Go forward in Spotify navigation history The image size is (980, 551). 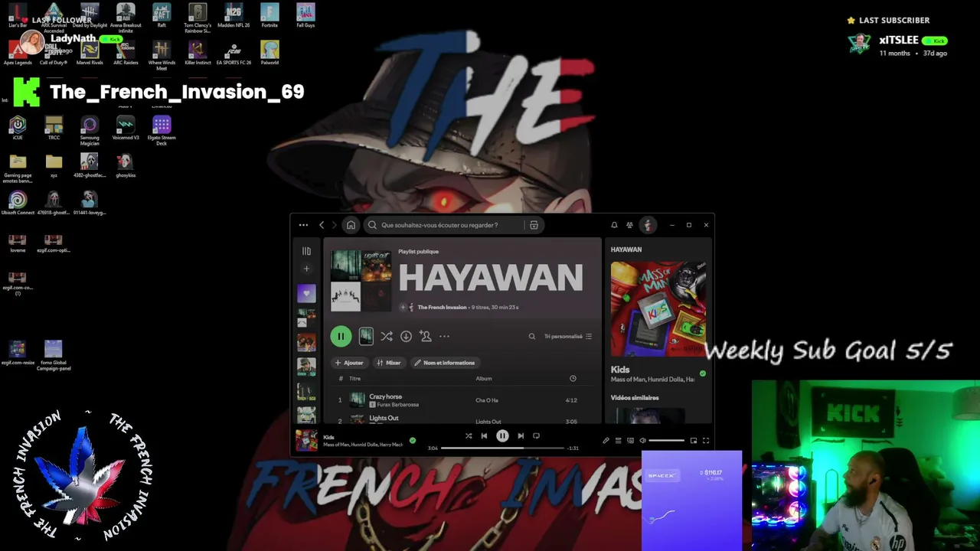[x=334, y=225]
